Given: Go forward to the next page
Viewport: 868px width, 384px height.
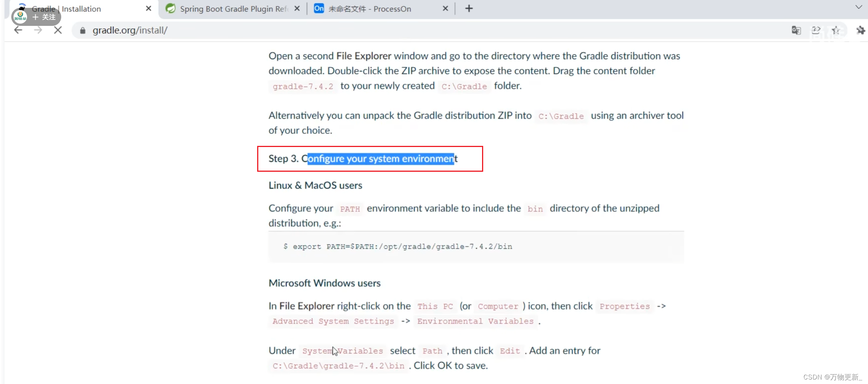Looking at the screenshot, I should coord(38,30).
